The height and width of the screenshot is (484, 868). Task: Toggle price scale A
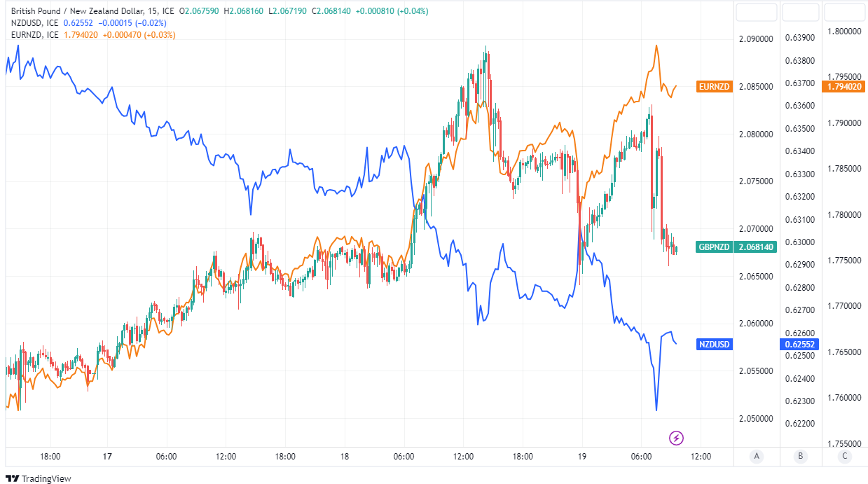(756, 457)
